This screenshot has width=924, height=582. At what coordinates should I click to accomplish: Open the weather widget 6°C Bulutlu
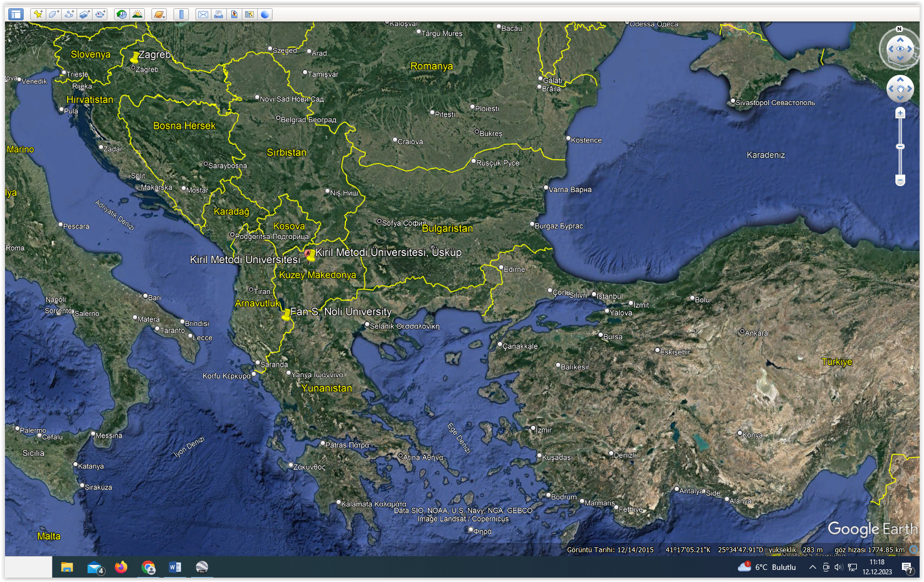pyautogui.click(x=767, y=567)
